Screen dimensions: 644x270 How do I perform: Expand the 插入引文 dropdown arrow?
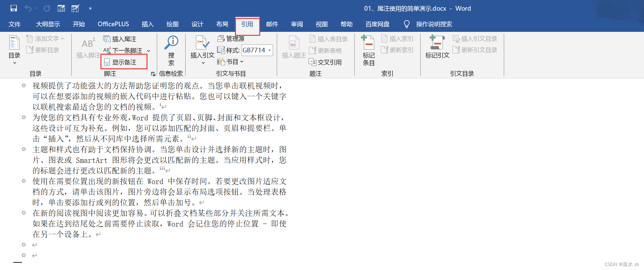(x=203, y=63)
